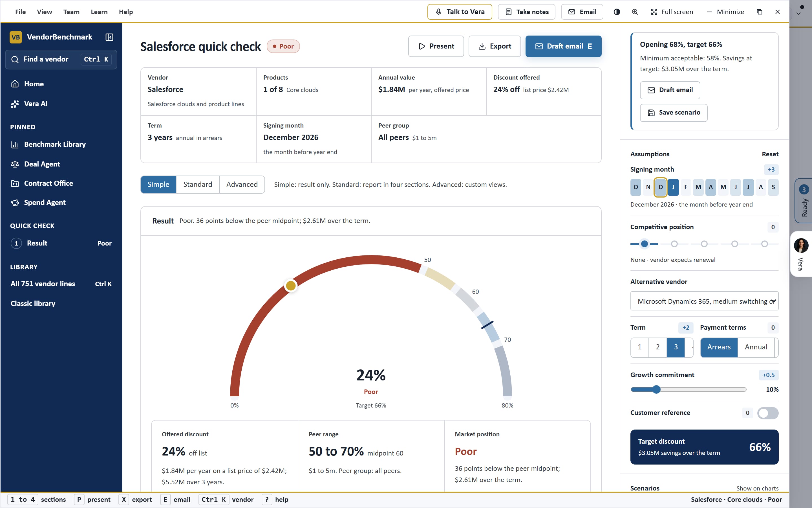Toggle the contrast theme icon
Image resolution: width=812 pixels, height=508 pixels.
pyautogui.click(x=617, y=12)
